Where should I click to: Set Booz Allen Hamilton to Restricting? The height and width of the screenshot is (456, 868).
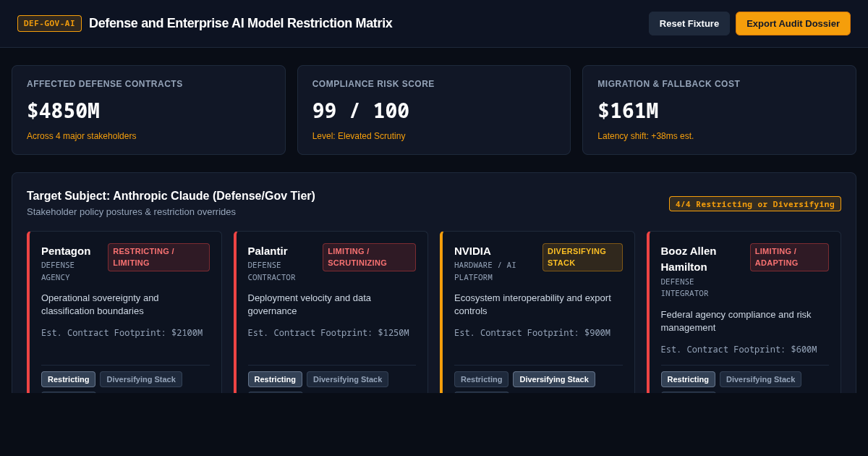688,379
